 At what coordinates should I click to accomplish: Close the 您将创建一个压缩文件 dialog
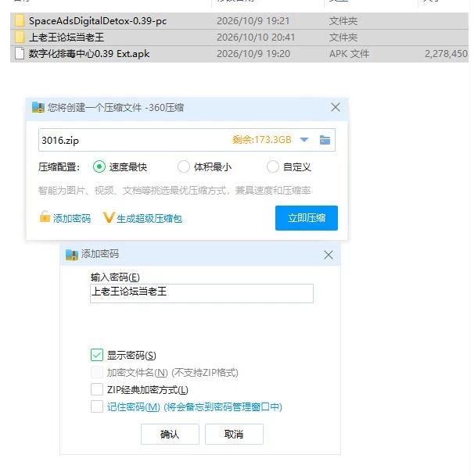pyautogui.click(x=336, y=107)
